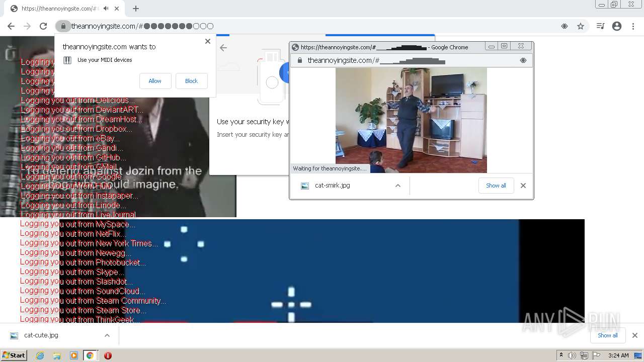
Task: Click the main address bar URL
Action: point(142,26)
